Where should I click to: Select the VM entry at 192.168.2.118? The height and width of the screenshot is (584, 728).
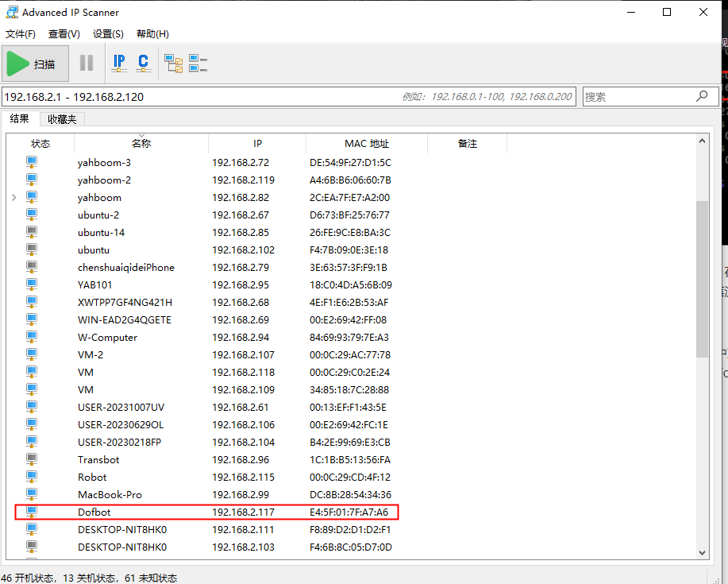point(86,372)
